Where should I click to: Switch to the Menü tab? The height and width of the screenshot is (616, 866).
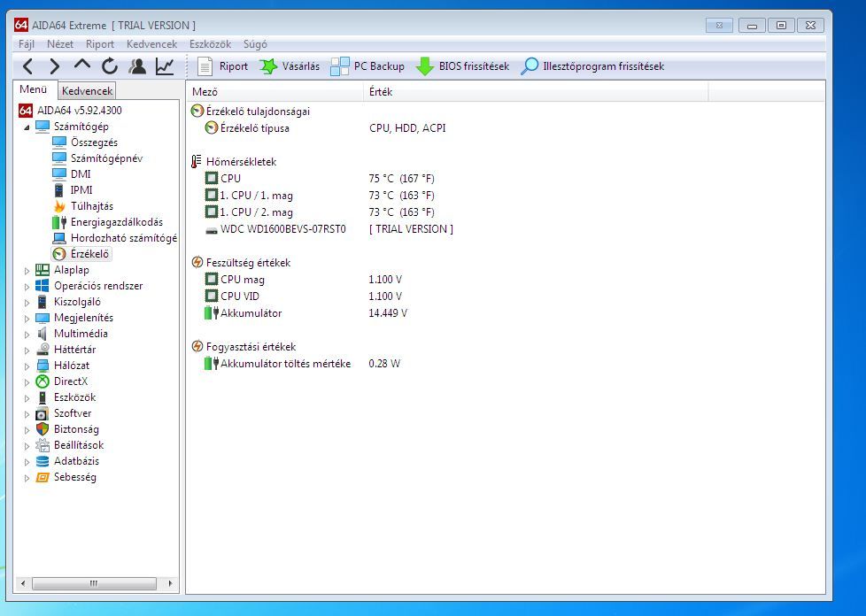33,89
